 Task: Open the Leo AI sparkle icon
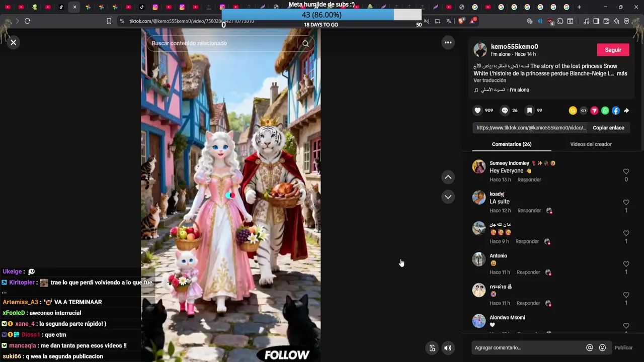tap(616, 21)
